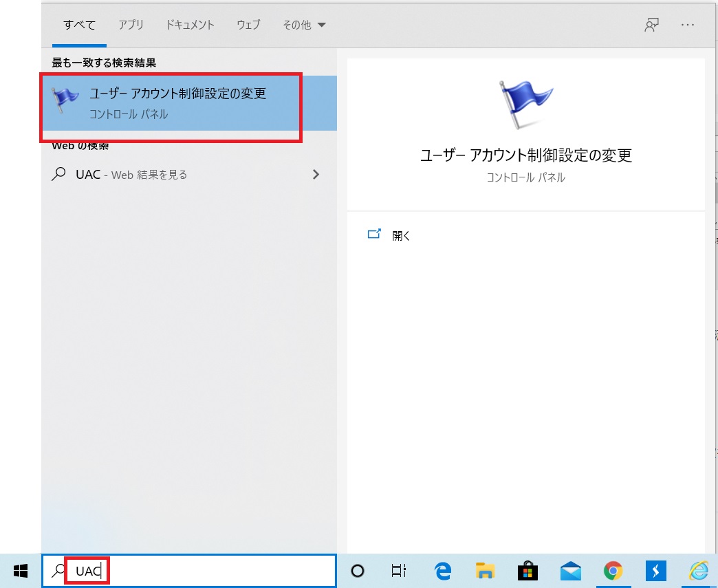Launch Google Chrome from the taskbar
The image size is (718, 588).
613,571
